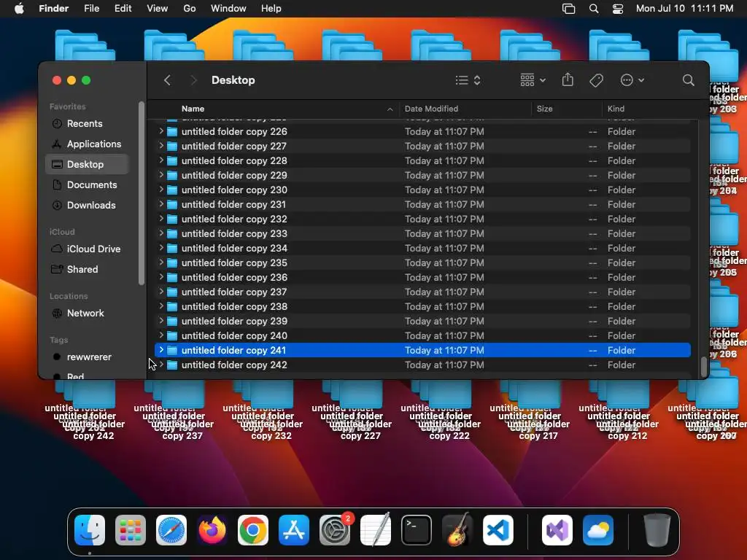The width and height of the screenshot is (747, 560).
Task: Open the Apple menu
Action: (19, 9)
